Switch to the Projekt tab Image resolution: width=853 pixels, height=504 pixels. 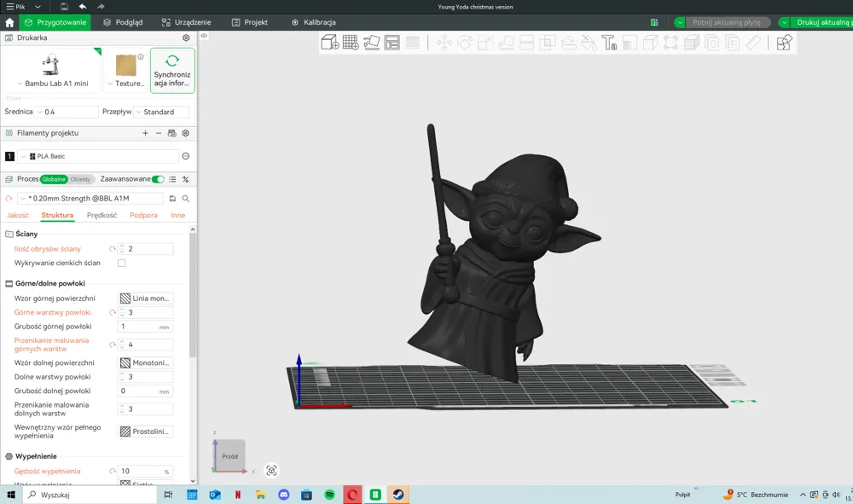click(x=250, y=22)
